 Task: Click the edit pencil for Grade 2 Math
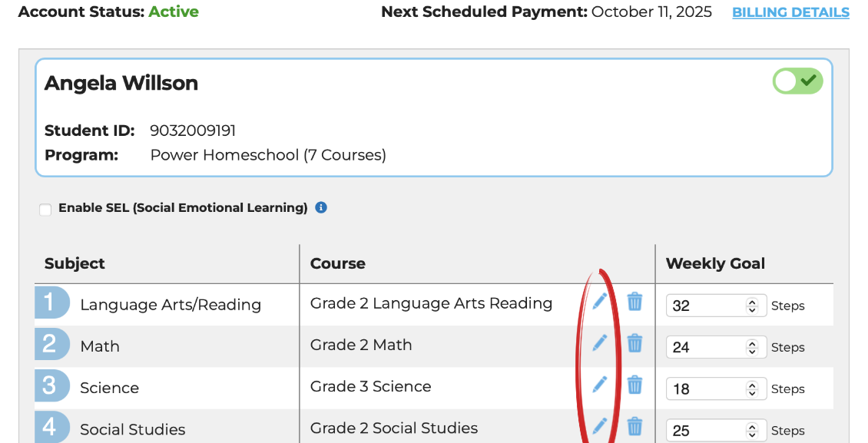tap(599, 343)
